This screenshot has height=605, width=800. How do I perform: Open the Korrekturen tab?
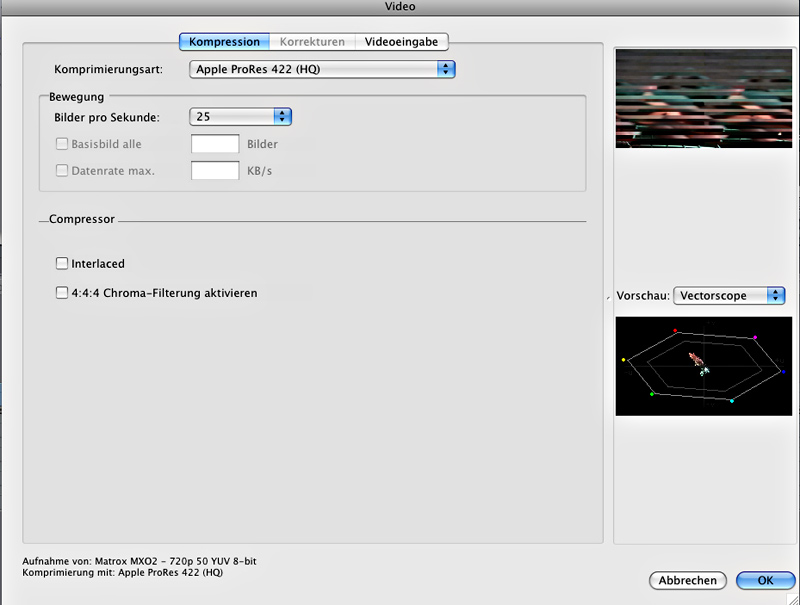tap(312, 42)
